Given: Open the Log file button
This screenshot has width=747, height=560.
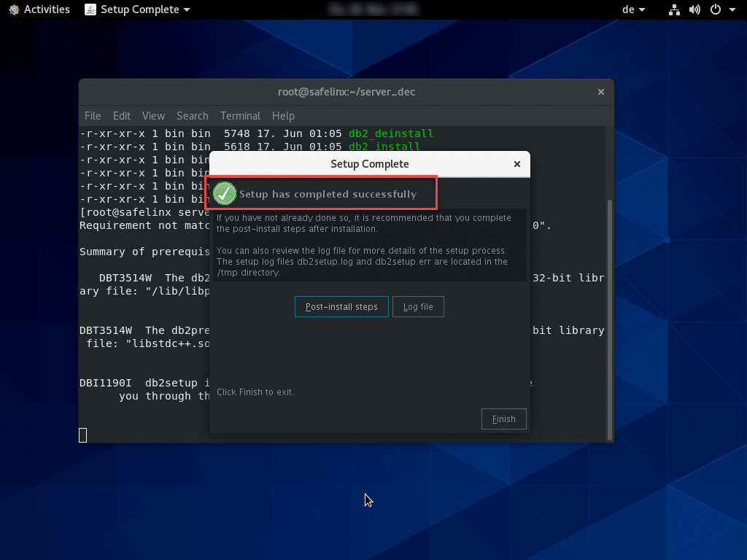Looking at the screenshot, I should click(418, 307).
